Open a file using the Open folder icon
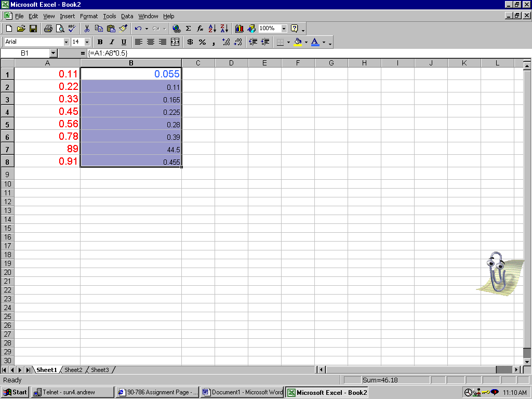 coord(21,29)
